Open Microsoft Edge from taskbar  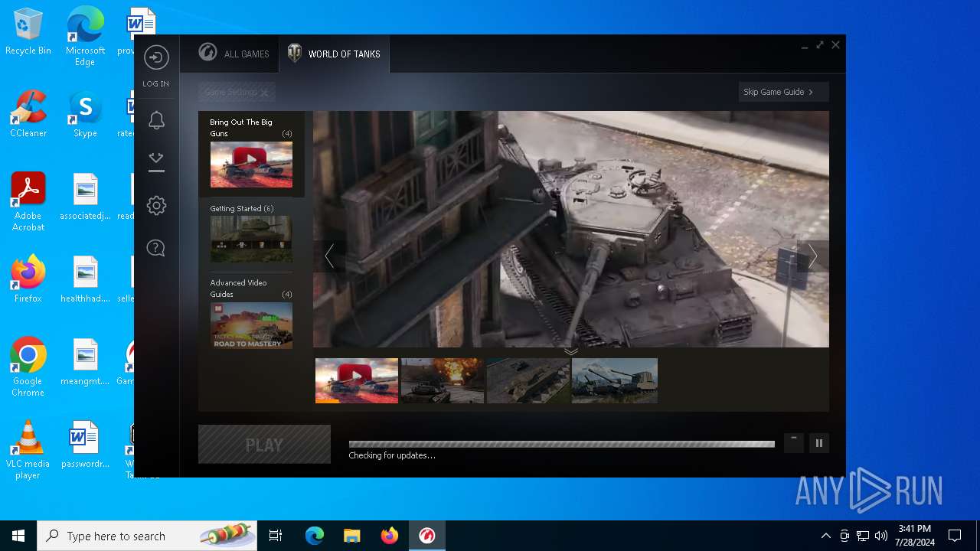(x=315, y=536)
